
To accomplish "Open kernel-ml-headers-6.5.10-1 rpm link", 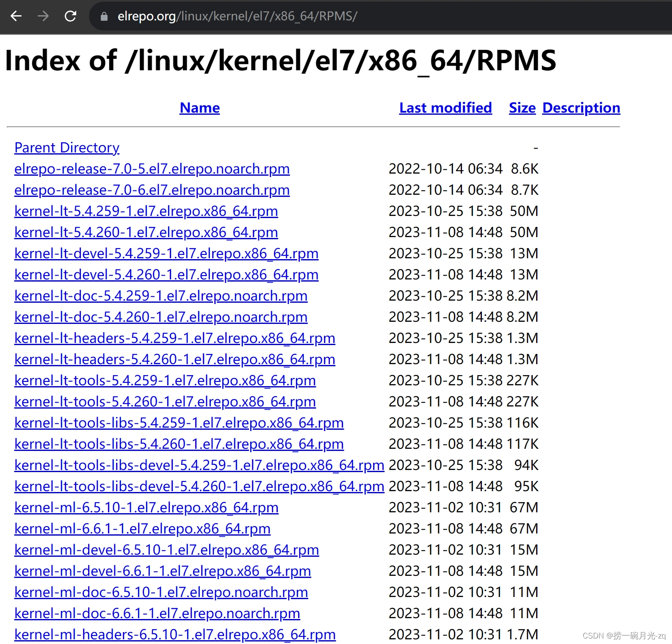I will [x=175, y=635].
